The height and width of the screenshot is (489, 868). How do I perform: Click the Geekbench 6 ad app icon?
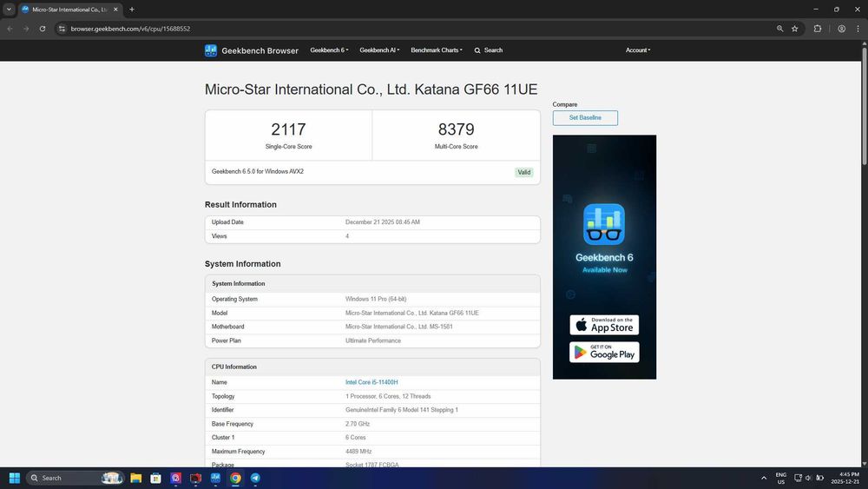coord(604,224)
